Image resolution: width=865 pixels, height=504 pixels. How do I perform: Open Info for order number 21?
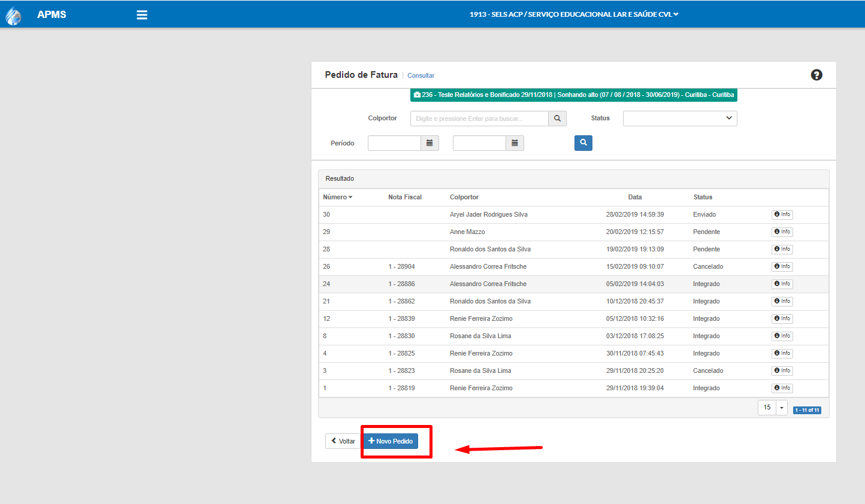[x=782, y=301]
